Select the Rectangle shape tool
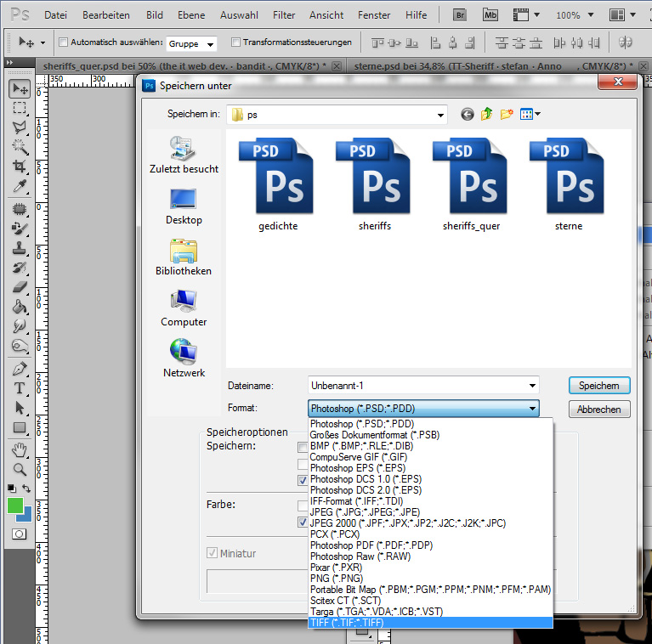The image size is (652, 644). [20, 427]
